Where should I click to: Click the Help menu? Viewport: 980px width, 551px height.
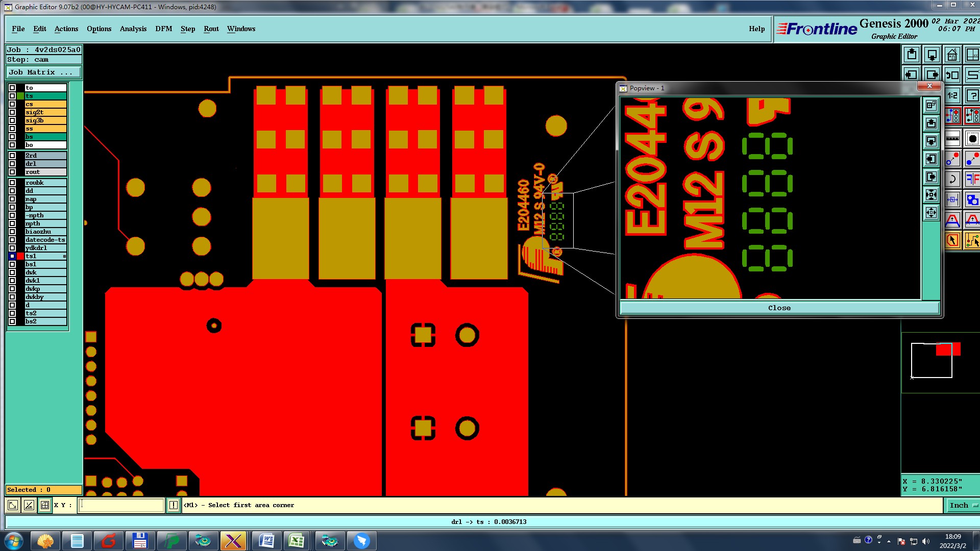(756, 29)
